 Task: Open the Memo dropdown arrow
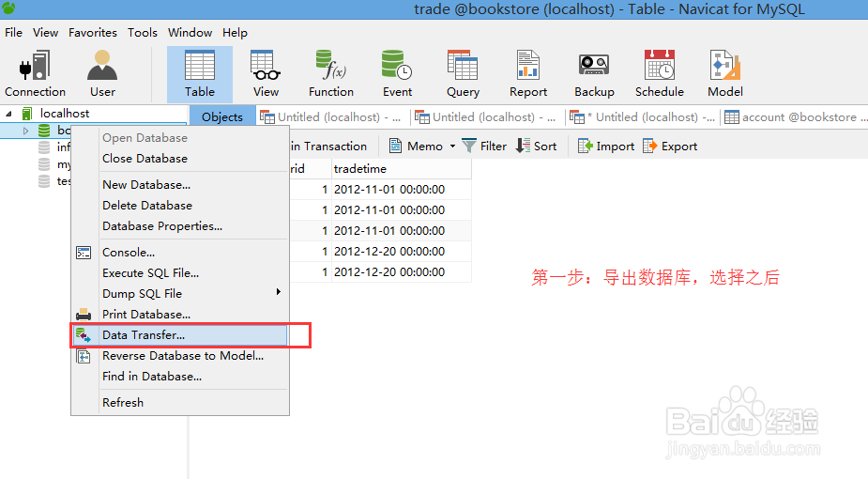[452, 147]
